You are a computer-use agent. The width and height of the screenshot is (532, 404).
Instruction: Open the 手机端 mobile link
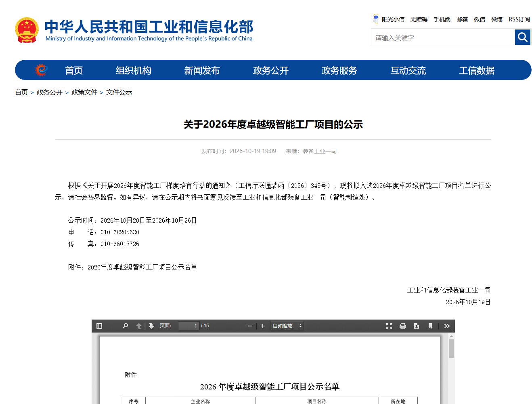click(x=442, y=19)
